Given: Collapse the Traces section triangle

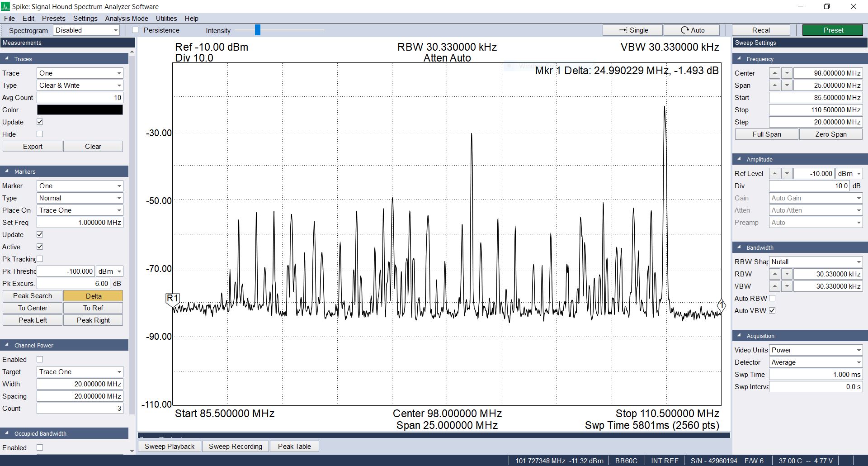Looking at the screenshot, I should pyautogui.click(x=7, y=59).
